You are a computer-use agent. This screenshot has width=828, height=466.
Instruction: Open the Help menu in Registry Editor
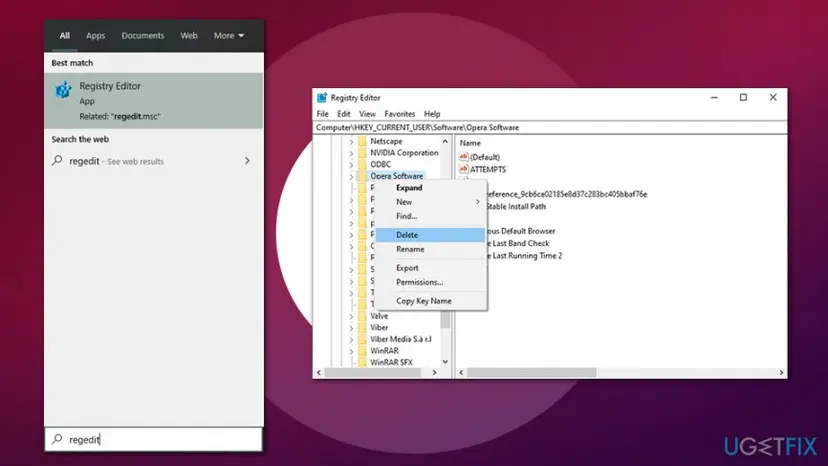[x=432, y=114]
